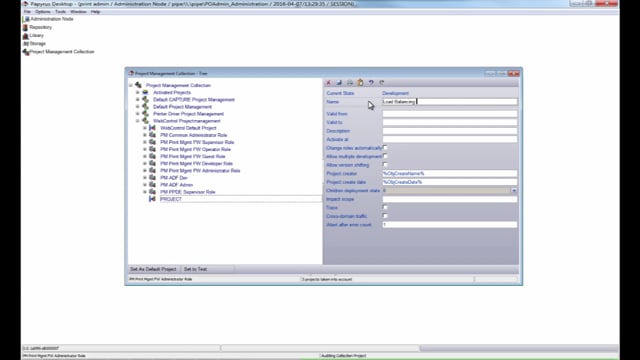Expand the WebControl Default Project node

click(x=145, y=128)
